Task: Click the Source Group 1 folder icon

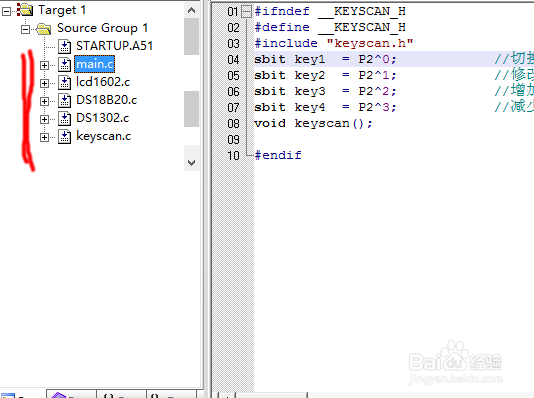Action: (x=44, y=29)
